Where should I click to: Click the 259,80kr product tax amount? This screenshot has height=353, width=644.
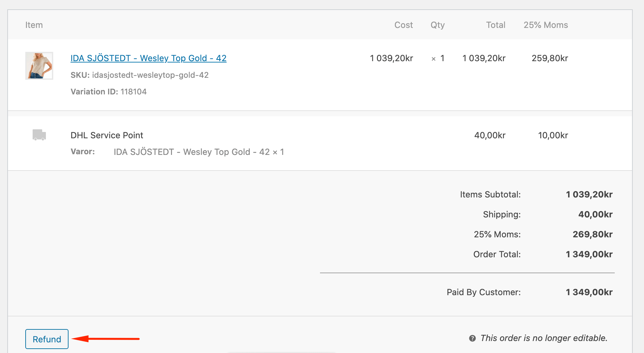[550, 58]
